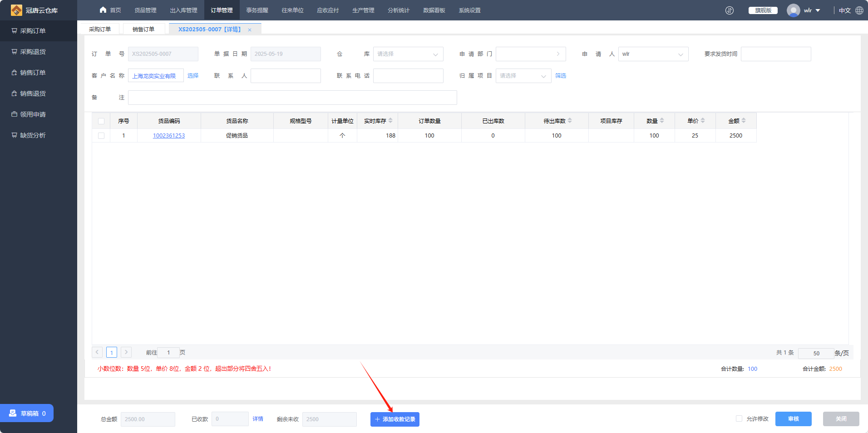Open the 申请部门 cascader field
The image size is (868, 433).
click(x=531, y=54)
